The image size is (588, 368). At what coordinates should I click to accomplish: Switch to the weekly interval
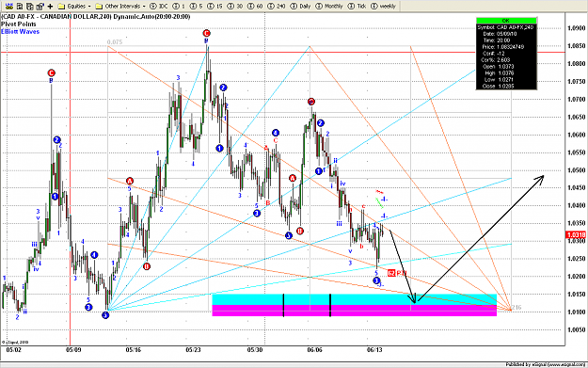(383, 7)
